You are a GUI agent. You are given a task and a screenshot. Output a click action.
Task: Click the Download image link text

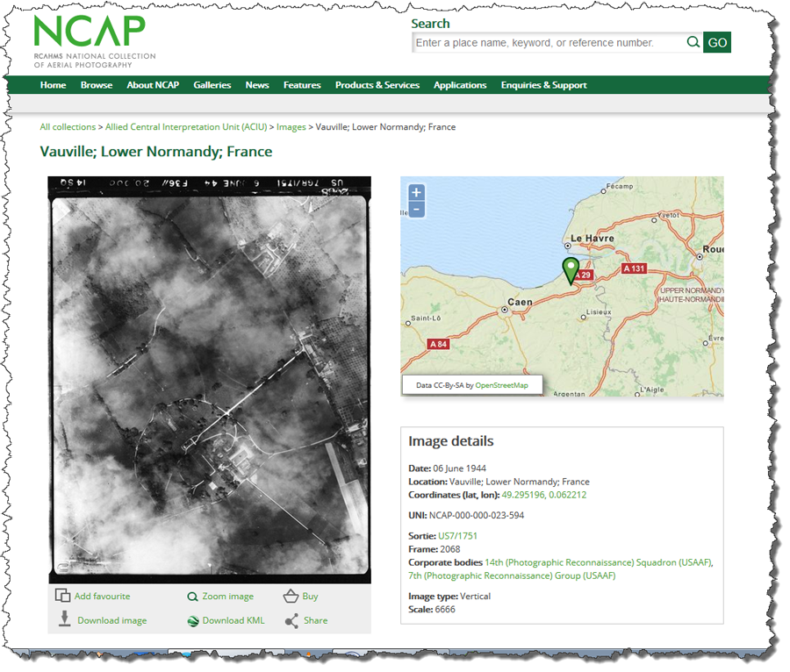point(111,620)
